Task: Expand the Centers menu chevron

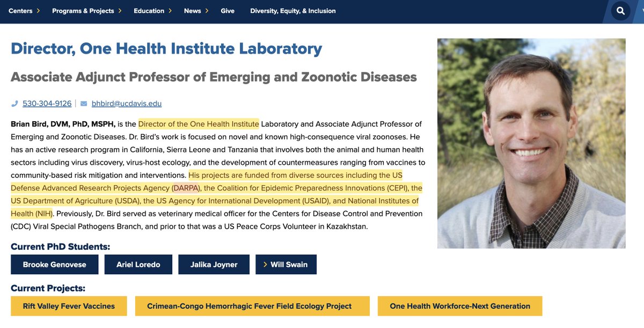Action: point(38,11)
